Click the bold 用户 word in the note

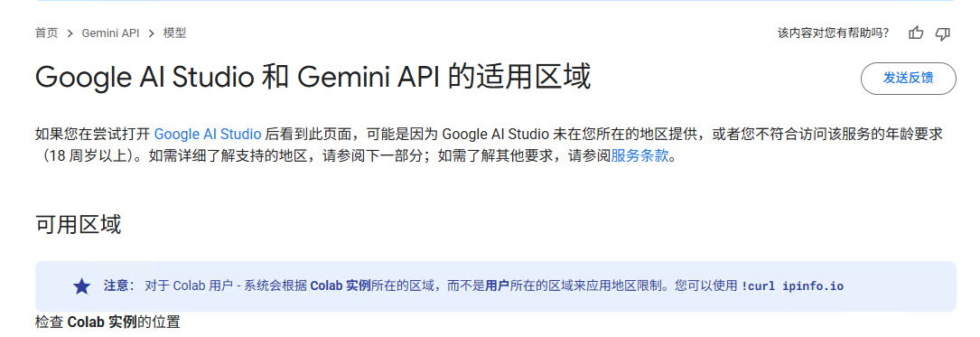click(x=498, y=286)
